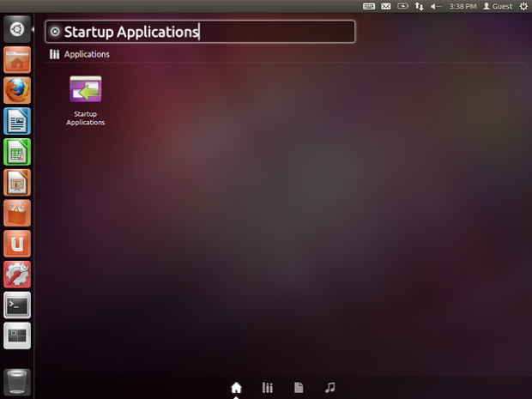Launch LibreOffice Impress from the launcher

click(x=17, y=183)
